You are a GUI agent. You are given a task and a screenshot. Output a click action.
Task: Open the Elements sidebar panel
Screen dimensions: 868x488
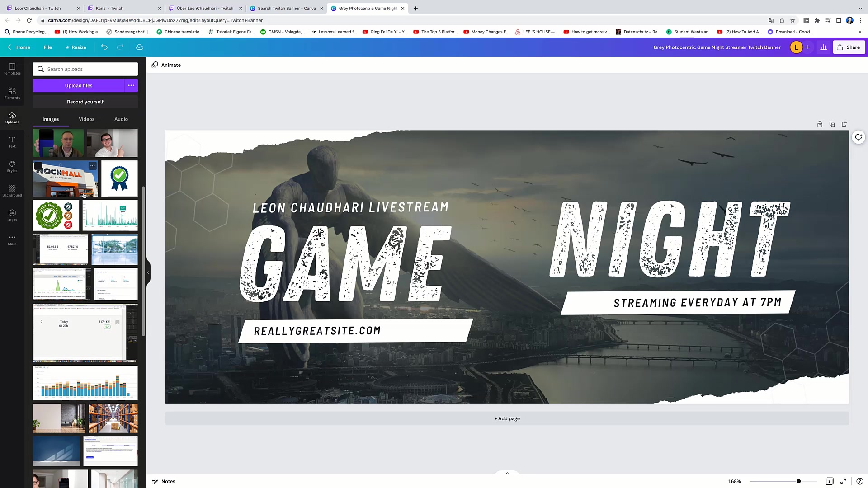point(12,93)
